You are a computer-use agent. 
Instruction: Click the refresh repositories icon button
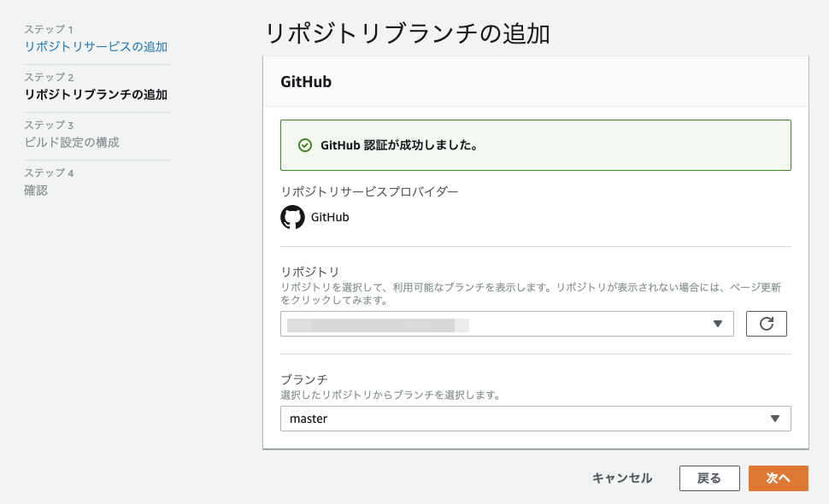coord(766,323)
